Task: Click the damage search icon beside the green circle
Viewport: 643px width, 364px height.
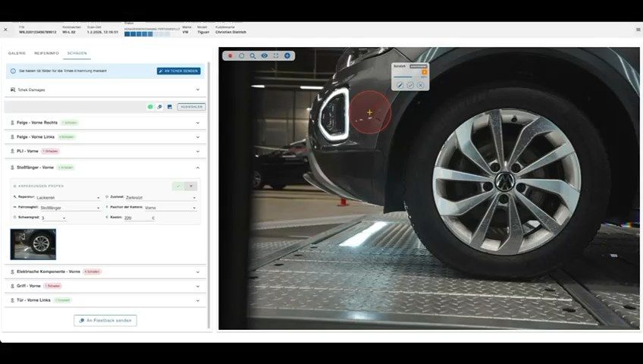Action: 159,107
